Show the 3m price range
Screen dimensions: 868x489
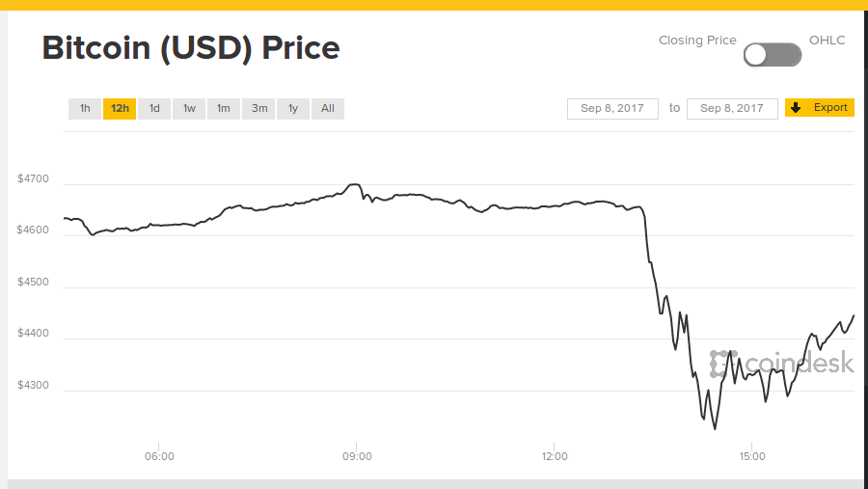coord(258,109)
